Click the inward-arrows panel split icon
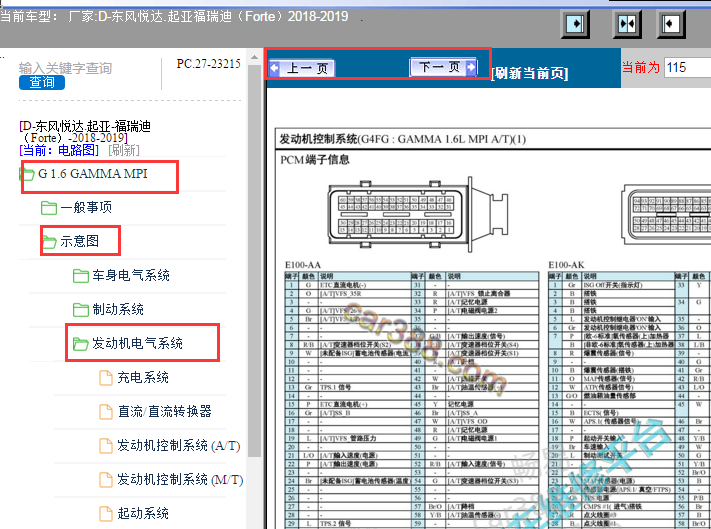Screen dimensions: 711x529 [627, 24]
